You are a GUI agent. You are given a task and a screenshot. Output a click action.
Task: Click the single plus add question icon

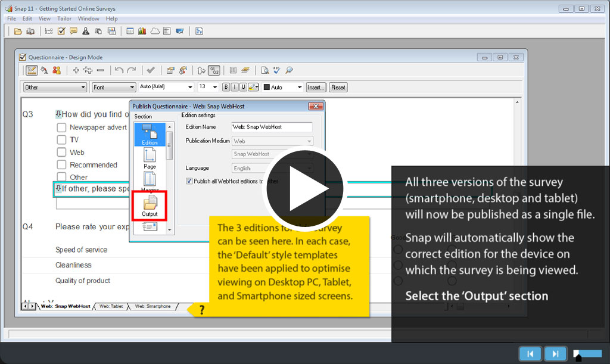76,70
